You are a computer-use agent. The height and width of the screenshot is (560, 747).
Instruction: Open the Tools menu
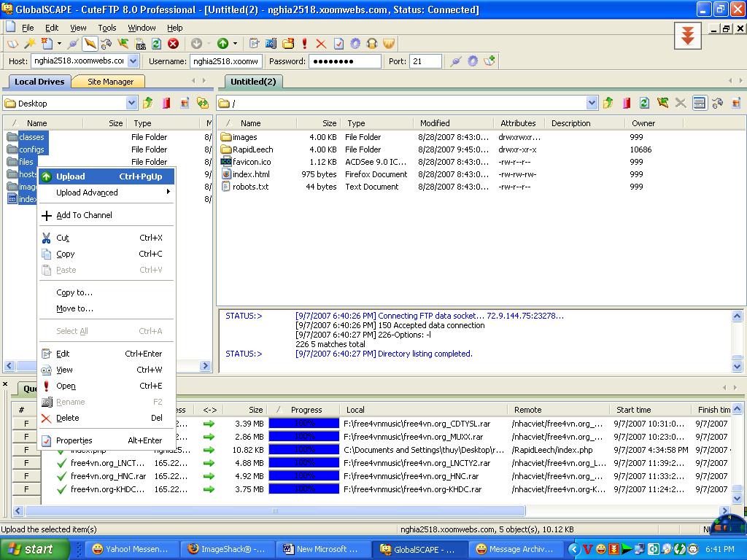point(107,28)
